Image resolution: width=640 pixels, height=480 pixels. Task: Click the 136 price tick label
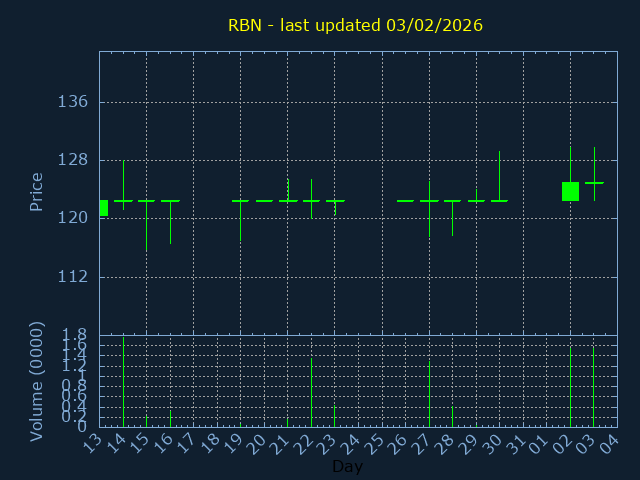click(74, 102)
